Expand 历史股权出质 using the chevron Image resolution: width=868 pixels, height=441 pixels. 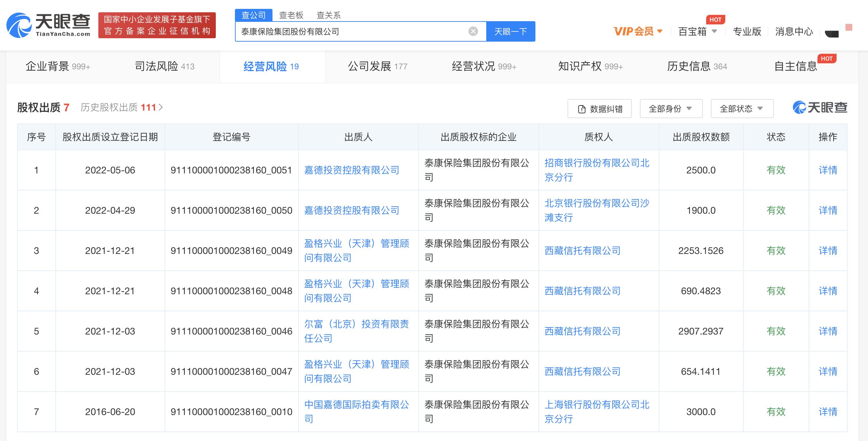click(161, 107)
